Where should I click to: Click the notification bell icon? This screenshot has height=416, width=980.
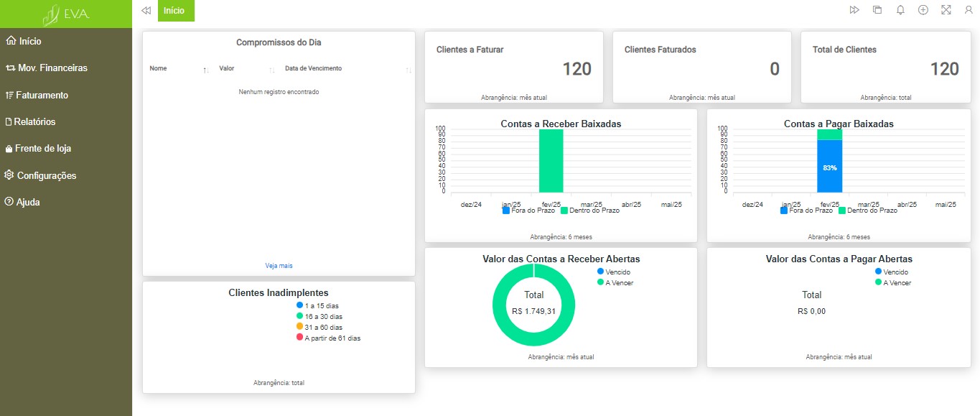pos(900,10)
